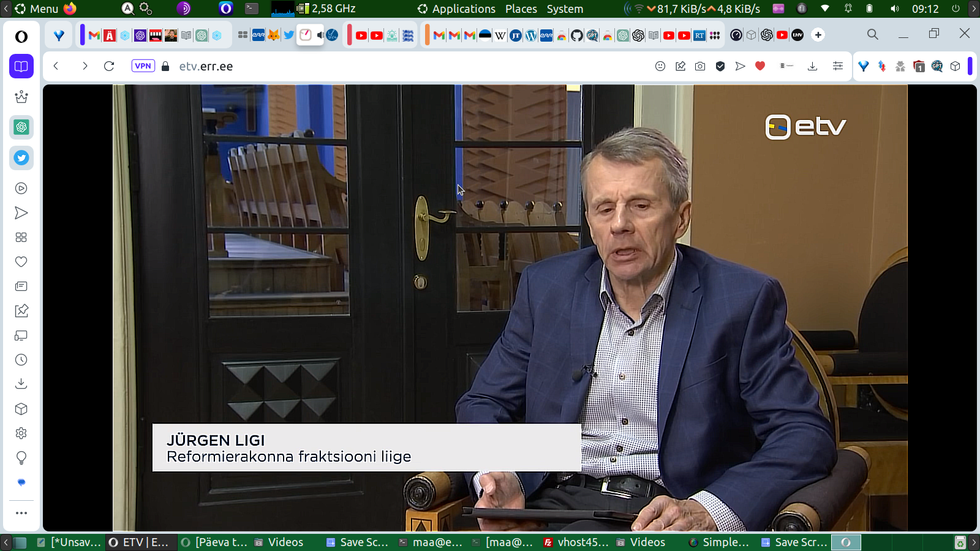Image resolution: width=980 pixels, height=551 pixels.
Task: Open ChatGPT in the Opera sidebar
Action: click(x=21, y=127)
